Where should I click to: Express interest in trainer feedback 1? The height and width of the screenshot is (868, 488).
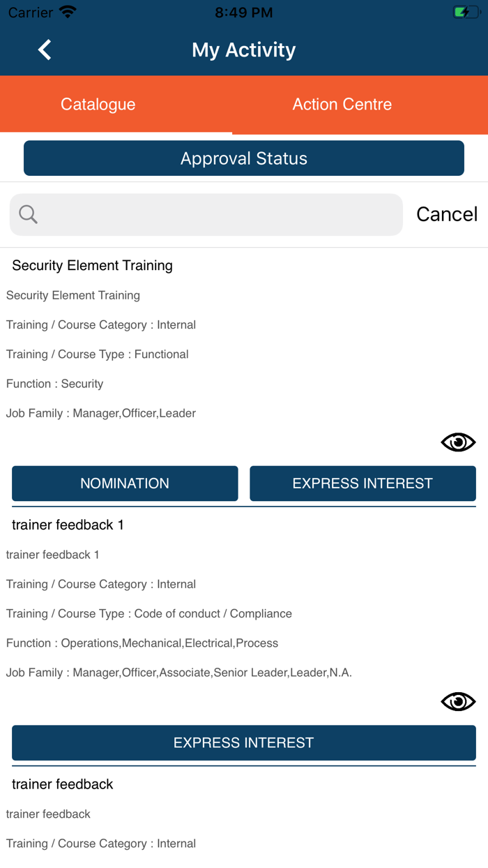pos(244,742)
